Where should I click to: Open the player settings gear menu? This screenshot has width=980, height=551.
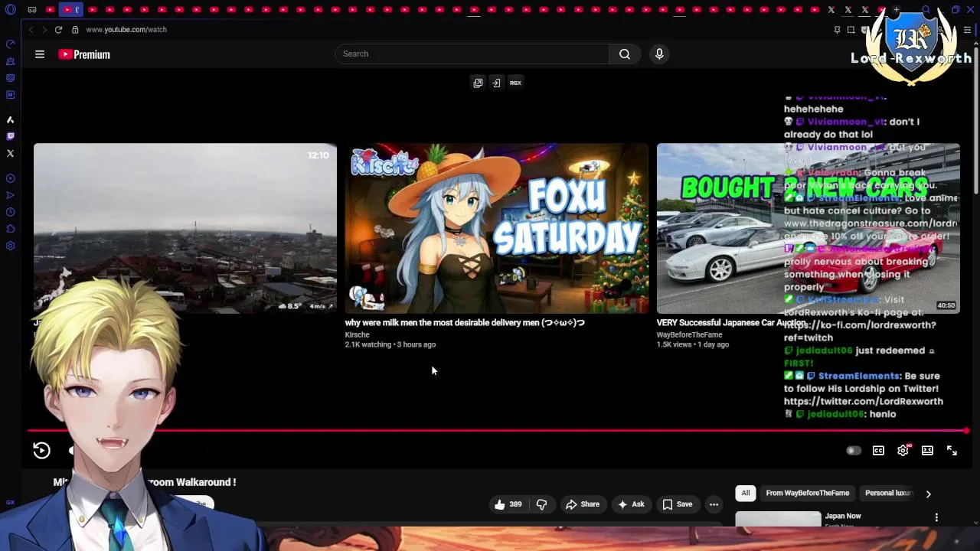903,451
